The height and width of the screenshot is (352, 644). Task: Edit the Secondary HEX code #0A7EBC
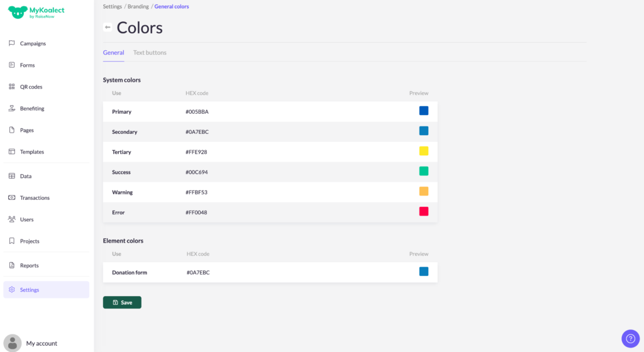click(x=197, y=132)
